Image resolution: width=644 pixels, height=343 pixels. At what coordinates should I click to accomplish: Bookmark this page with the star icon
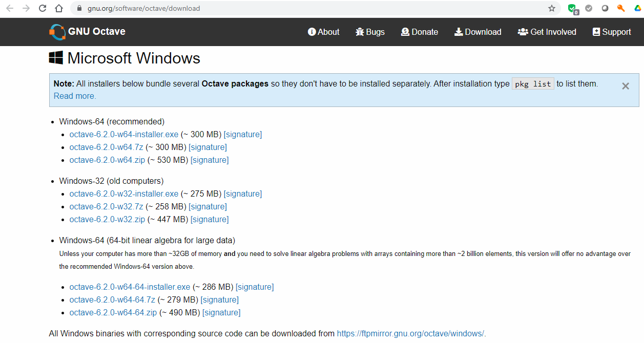pos(552,8)
